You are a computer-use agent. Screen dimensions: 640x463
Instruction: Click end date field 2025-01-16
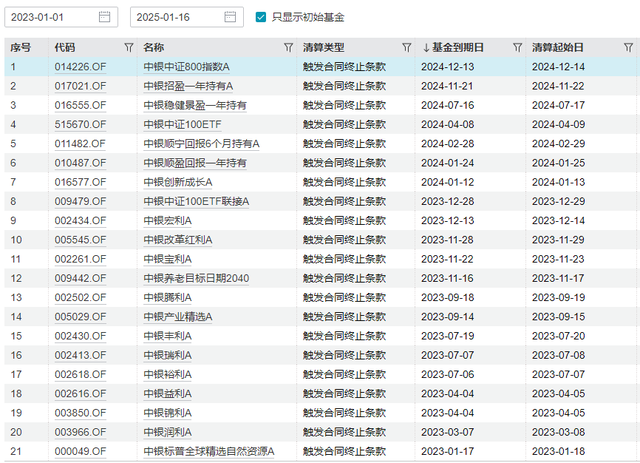tap(187, 17)
